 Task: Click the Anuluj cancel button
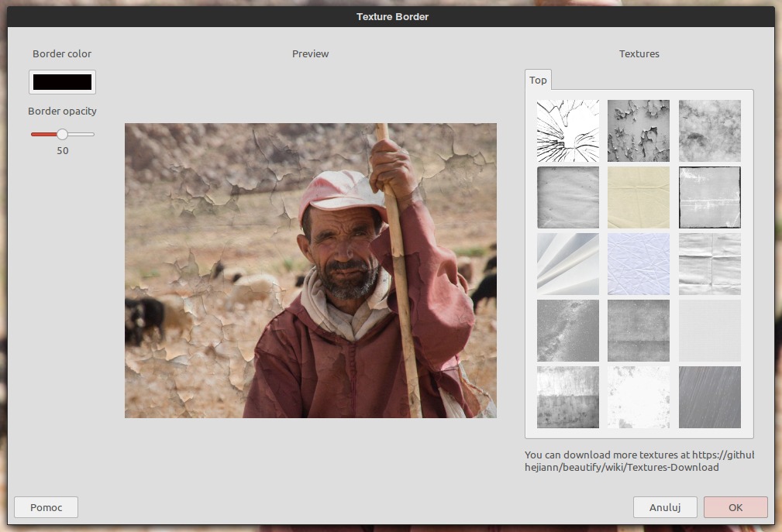(665, 507)
